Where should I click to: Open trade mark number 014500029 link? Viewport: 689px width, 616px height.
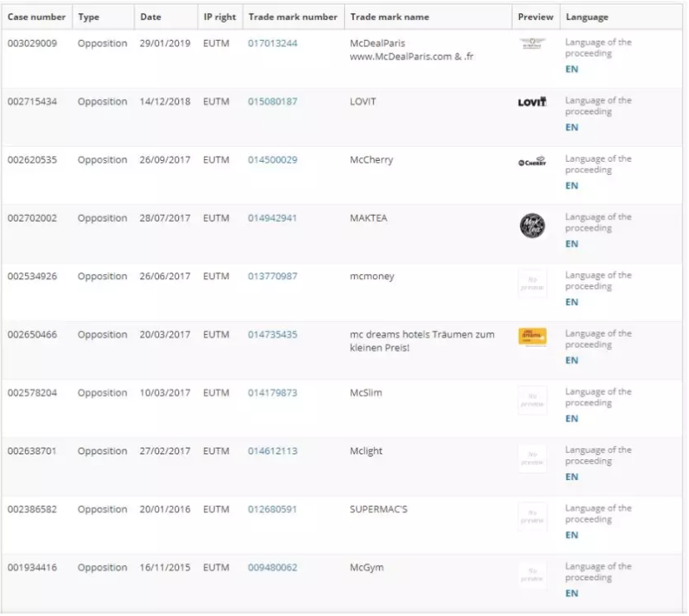tap(272, 159)
